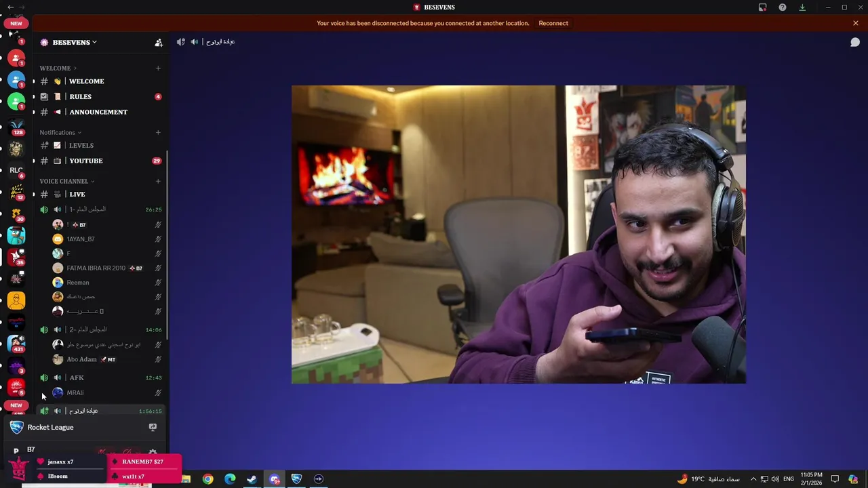Viewport: 868px width, 488px height.
Task: Open the server icon with badge 35
Action: click(16, 257)
